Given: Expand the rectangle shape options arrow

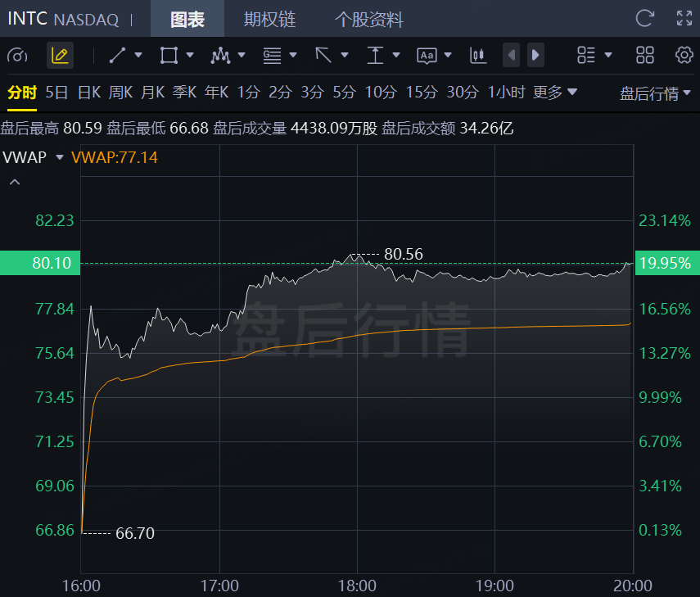Looking at the screenshot, I should pyautogui.click(x=190, y=55).
